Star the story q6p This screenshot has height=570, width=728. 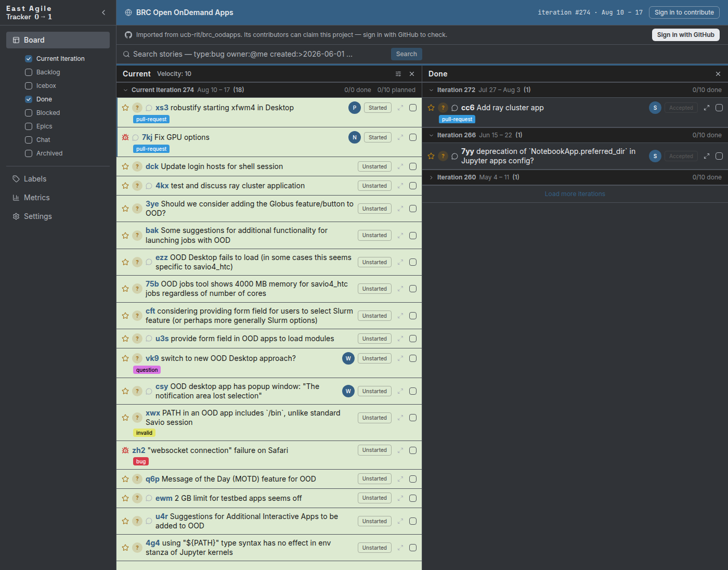(125, 479)
